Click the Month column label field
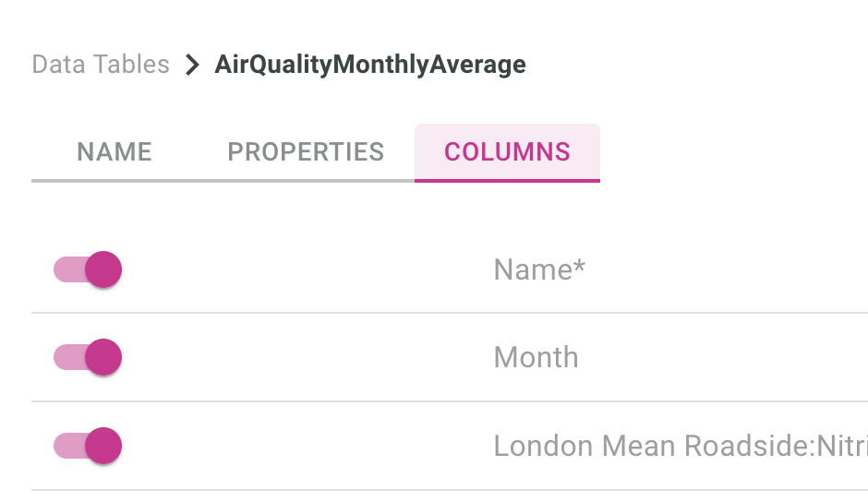The height and width of the screenshot is (502, 868). pos(536,357)
